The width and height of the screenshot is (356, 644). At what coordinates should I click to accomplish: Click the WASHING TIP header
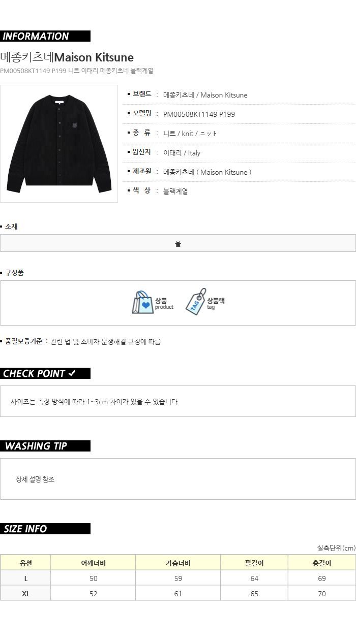[x=45, y=446]
